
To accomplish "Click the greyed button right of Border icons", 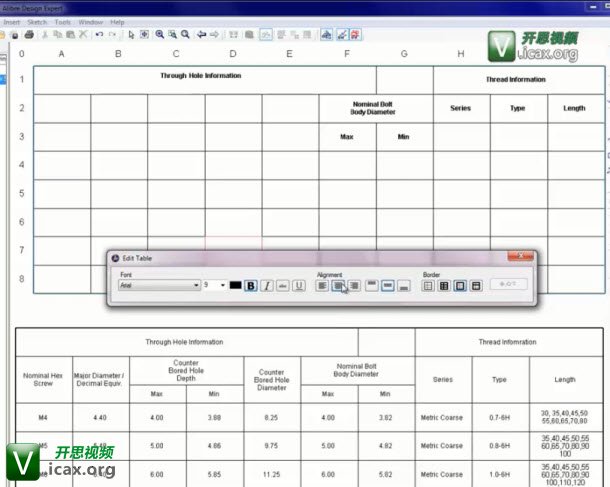I will (508, 284).
